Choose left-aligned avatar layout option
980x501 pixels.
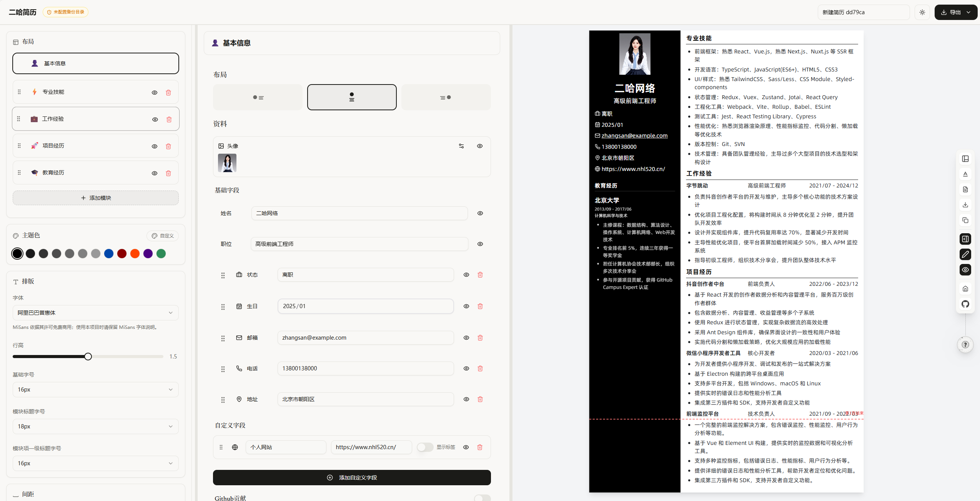click(258, 97)
